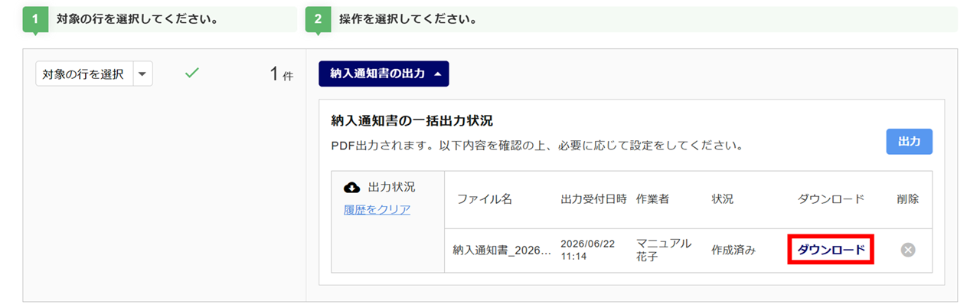This screenshot has width=980, height=308.
Task: Click the step 2 number badge
Action: pyautogui.click(x=318, y=20)
